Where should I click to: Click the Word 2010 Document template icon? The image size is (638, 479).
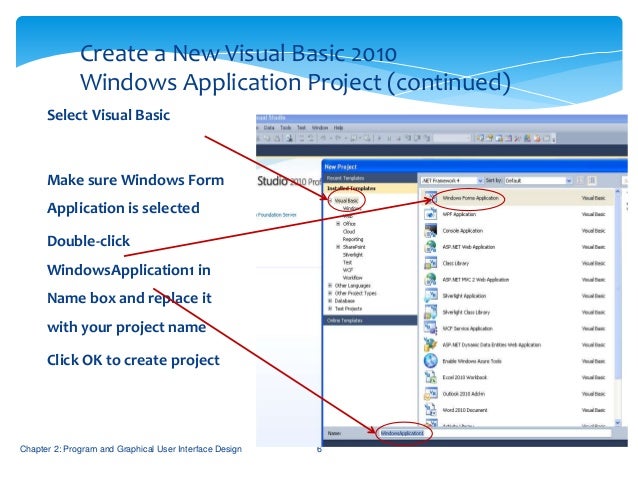(x=430, y=410)
